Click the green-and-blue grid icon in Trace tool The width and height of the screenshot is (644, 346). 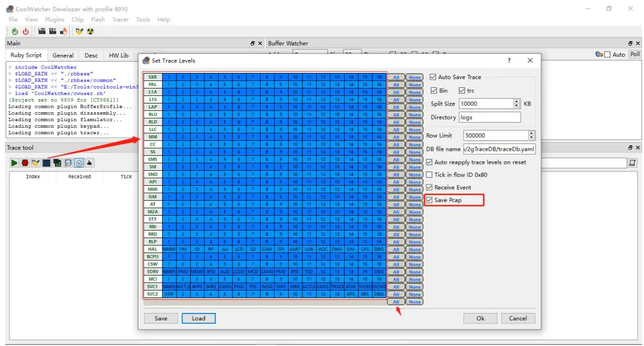click(x=57, y=163)
